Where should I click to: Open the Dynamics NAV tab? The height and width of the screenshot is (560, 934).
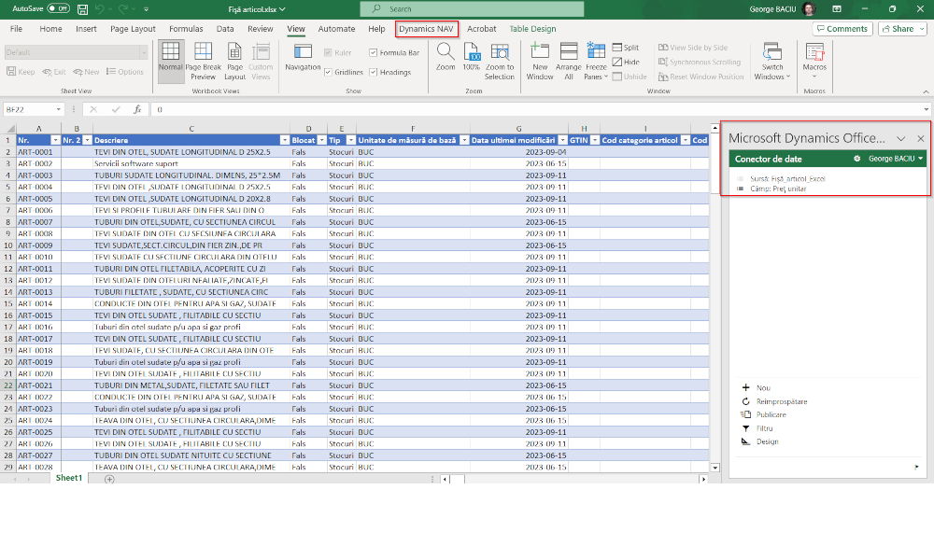tap(427, 29)
